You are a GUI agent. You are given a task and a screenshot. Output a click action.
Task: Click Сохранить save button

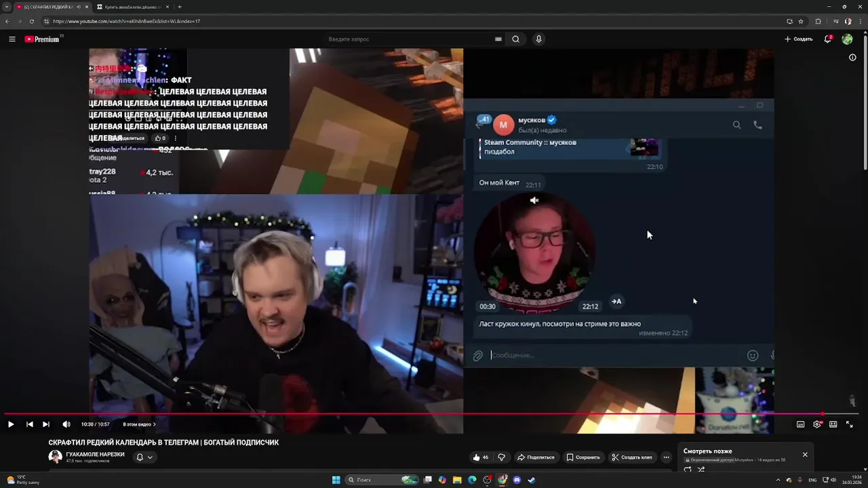pyautogui.click(x=583, y=457)
